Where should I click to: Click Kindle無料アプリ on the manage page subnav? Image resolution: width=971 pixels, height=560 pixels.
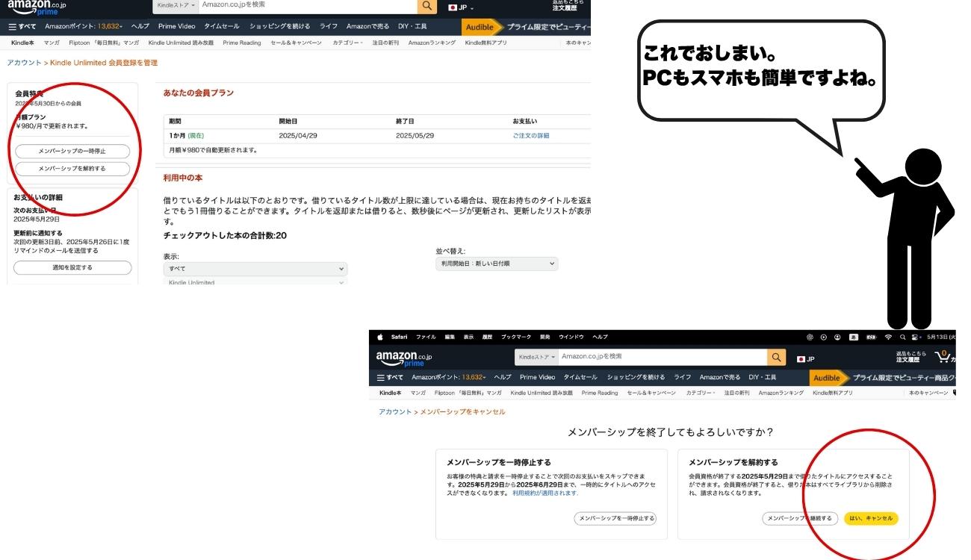click(x=486, y=43)
